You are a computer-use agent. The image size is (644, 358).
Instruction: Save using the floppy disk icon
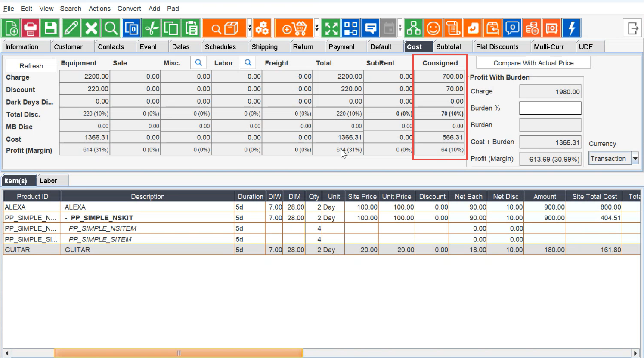[50, 28]
